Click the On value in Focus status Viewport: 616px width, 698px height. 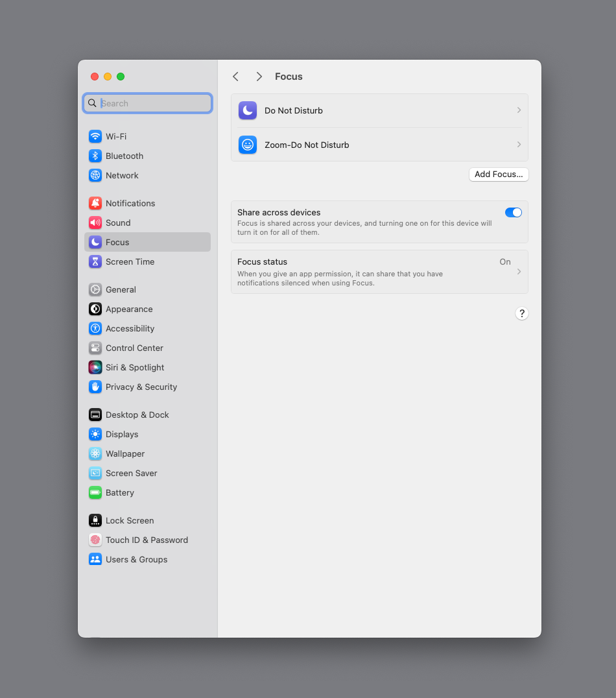504,262
